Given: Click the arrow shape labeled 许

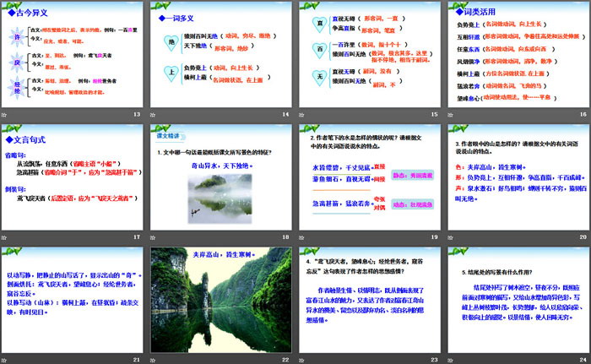Looking at the screenshot, I should click(x=15, y=39).
